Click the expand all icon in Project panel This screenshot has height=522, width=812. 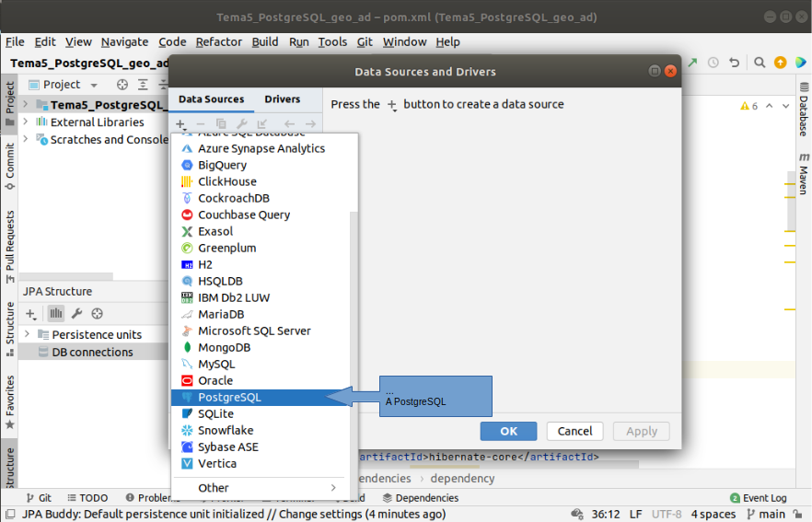coord(143,85)
